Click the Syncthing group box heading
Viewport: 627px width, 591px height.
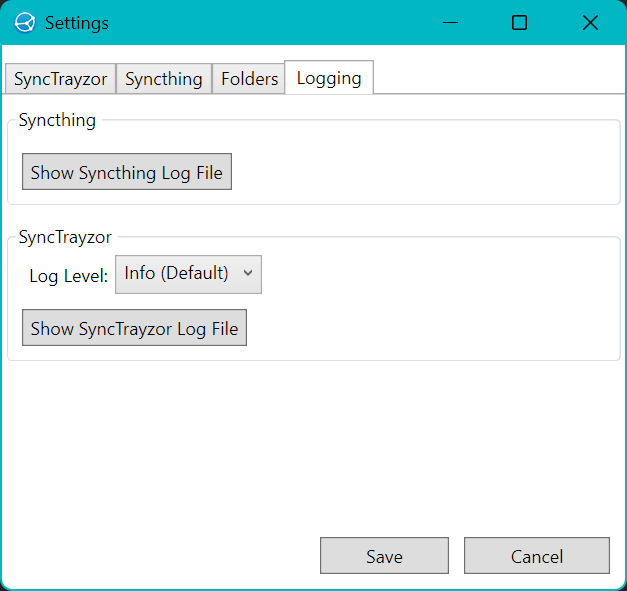(57, 120)
